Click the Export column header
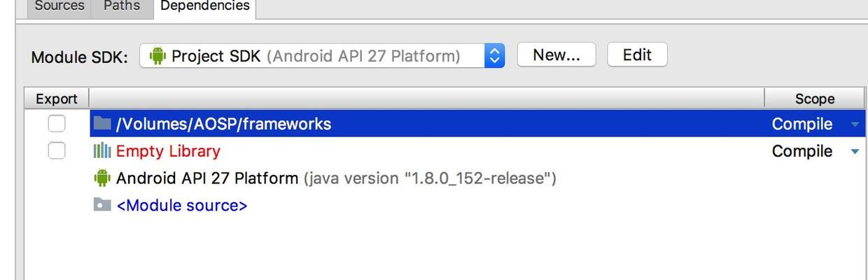868x280 pixels. (57, 99)
